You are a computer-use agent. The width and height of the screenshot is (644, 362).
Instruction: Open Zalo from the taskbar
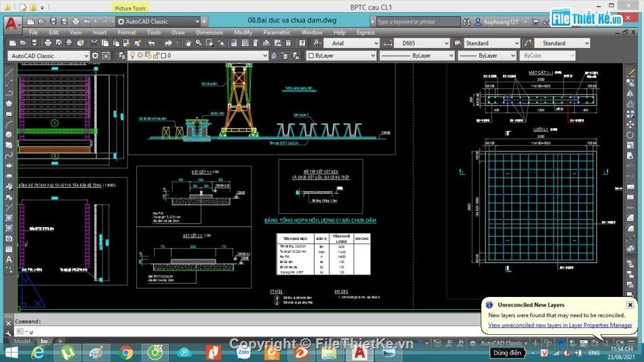point(243,353)
